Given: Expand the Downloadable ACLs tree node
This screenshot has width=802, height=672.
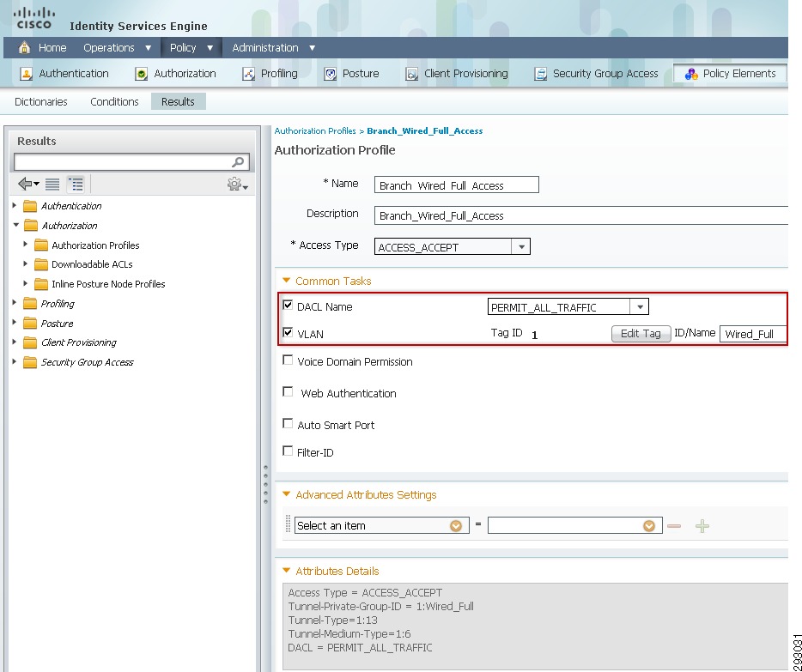Looking at the screenshot, I should 25,264.
